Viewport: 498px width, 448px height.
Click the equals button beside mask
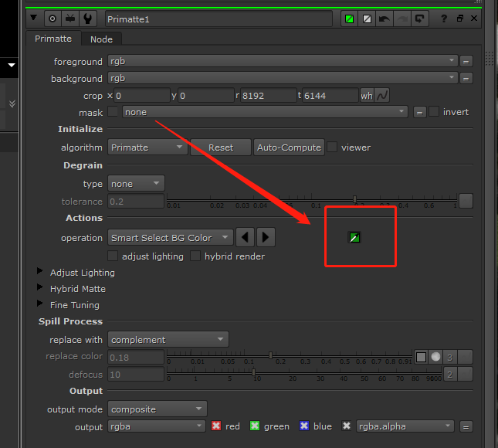419,113
